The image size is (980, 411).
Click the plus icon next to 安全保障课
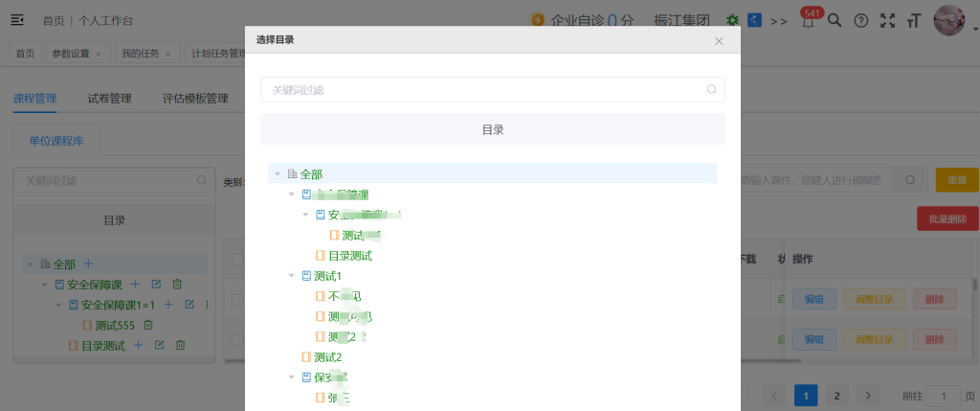click(135, 285)
